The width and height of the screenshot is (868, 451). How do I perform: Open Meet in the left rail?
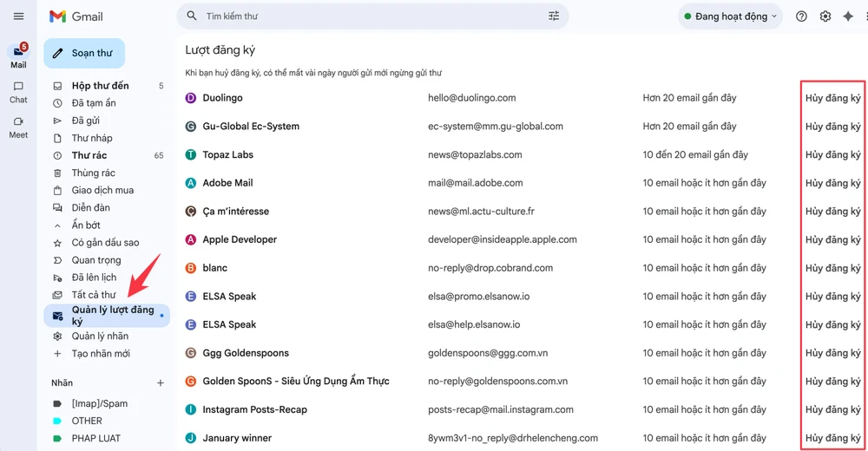coord(18,127)
